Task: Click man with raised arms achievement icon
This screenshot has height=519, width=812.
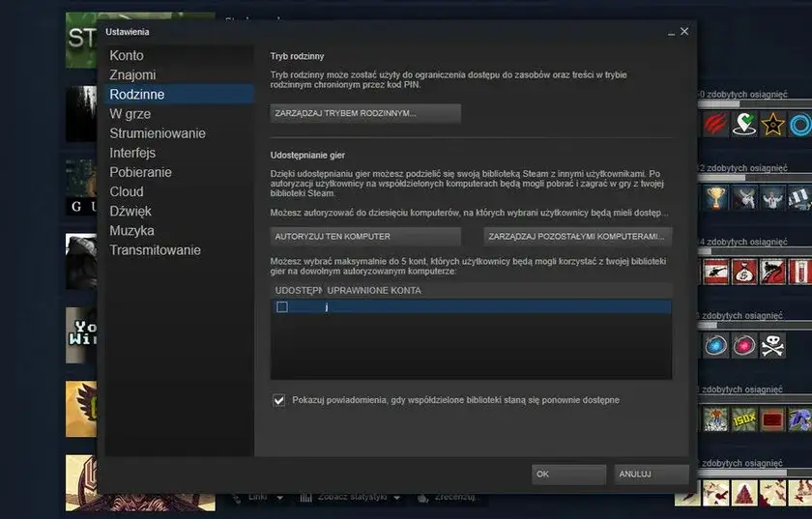Action: [x=772, y=198]
